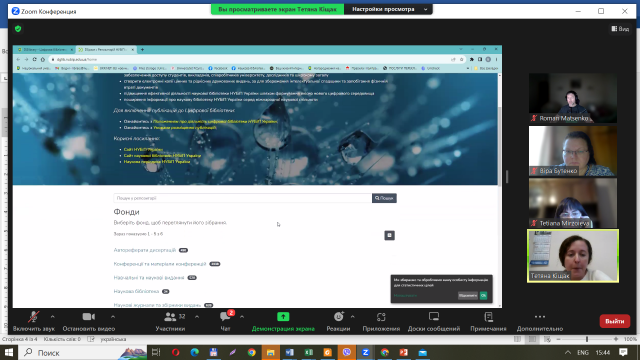
Task: Open the Чат chat panel
Action: [225, 322]
